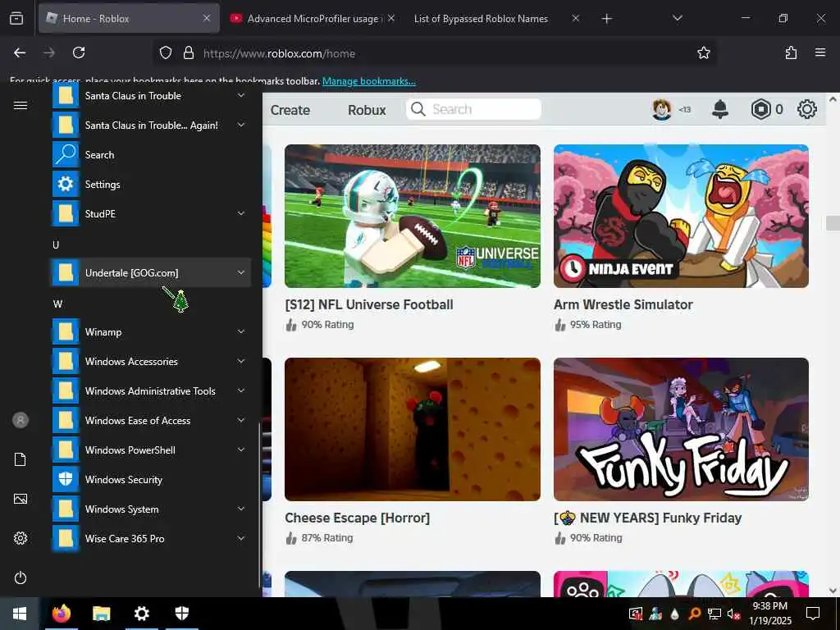Open the taskbar clock showing 9:38 PM
Image resolution: width=840 pixels, height=630 pixels.
point(769,614)
